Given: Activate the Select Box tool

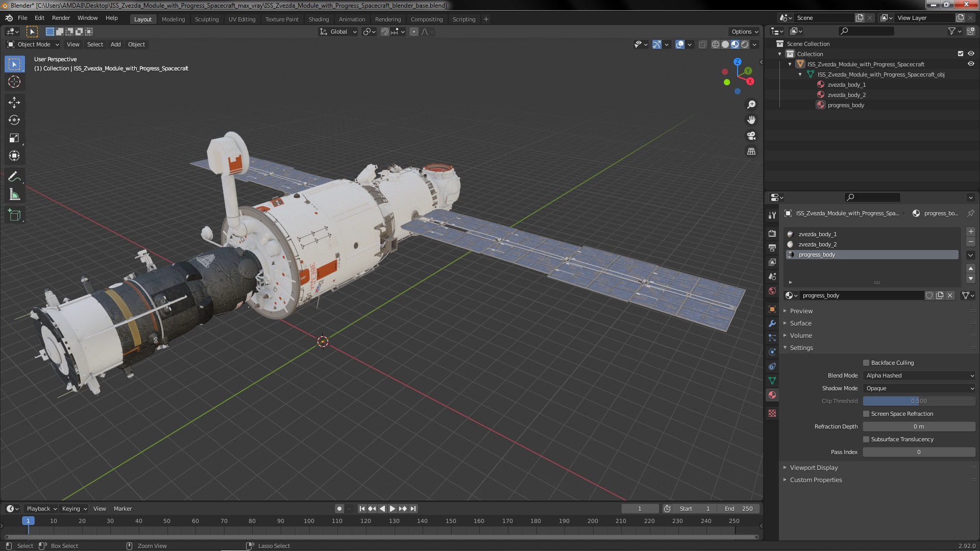Looking at the screenshot, I should pyautogui.click(x=14, y=64).
